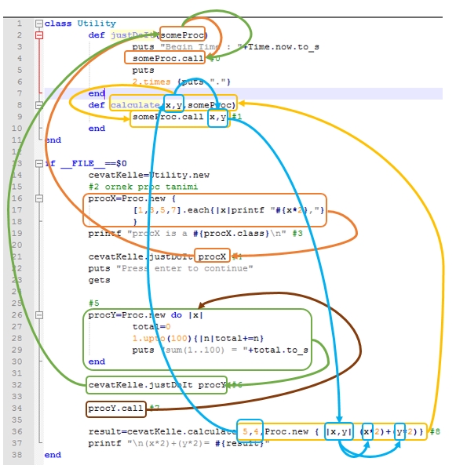Place cursor on the someProc.call statement in justDoIt
This screenshot has width=456, height=476.
(x=168, y=58)
